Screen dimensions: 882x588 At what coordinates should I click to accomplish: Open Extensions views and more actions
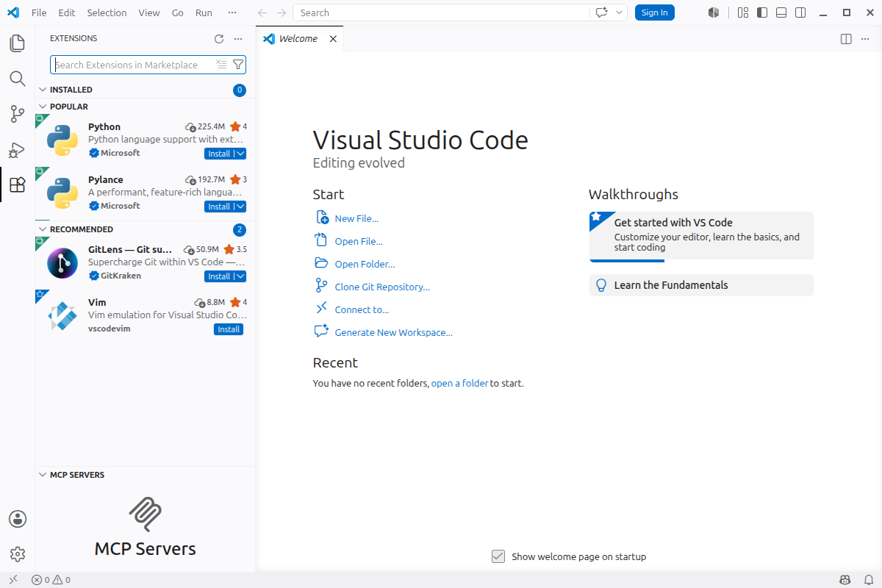(x=237, y=39)
